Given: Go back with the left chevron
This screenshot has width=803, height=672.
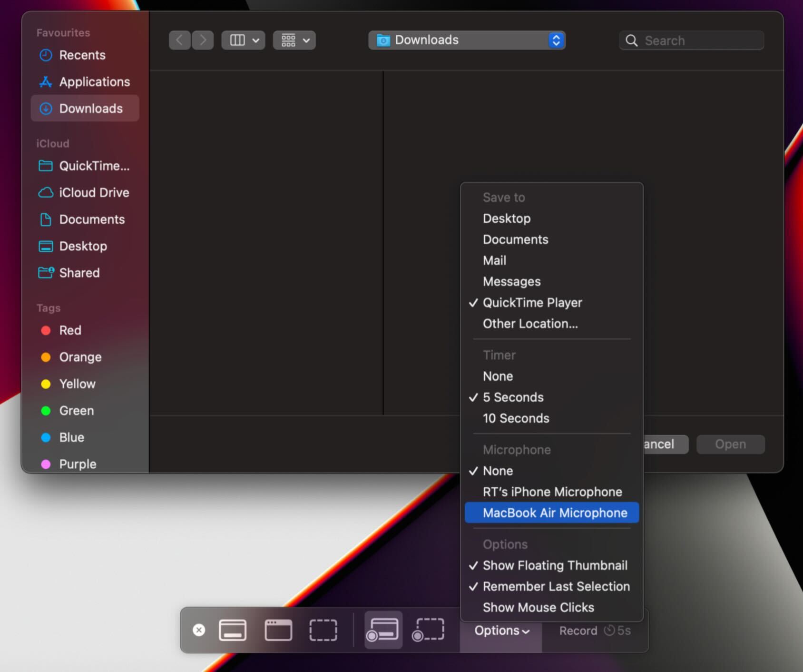Looking at the screenshot, I should (x=180, y=40).
